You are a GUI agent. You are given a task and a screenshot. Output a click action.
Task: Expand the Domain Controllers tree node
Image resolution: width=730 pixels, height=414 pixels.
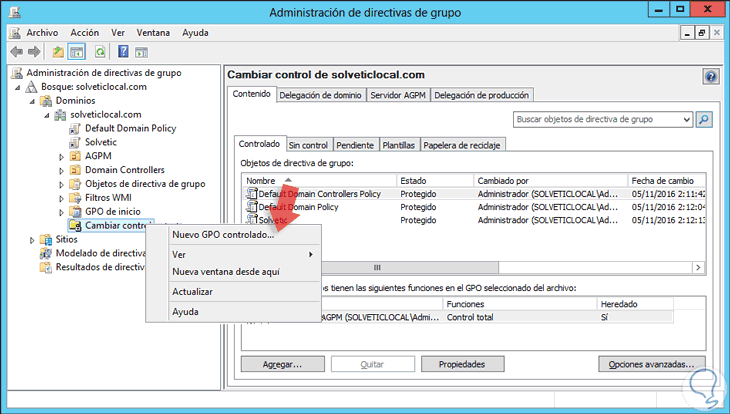[61, 171]
